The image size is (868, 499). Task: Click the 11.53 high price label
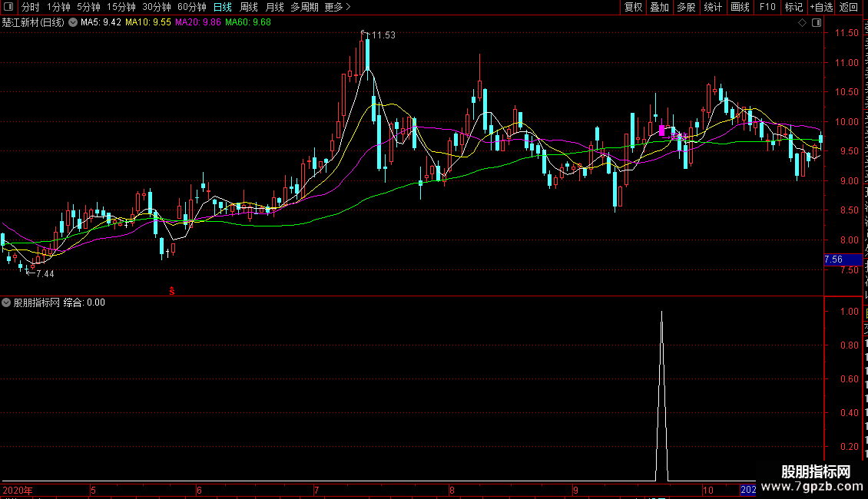(383, 35)
